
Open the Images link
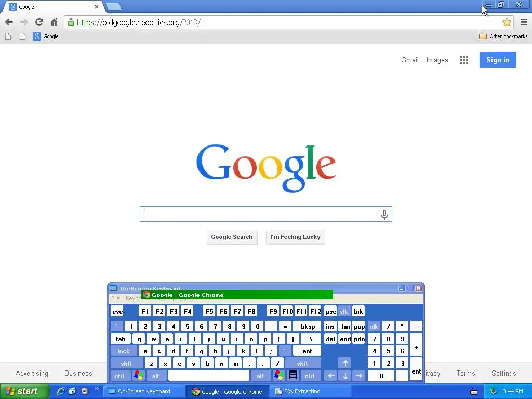pos(437,60)
